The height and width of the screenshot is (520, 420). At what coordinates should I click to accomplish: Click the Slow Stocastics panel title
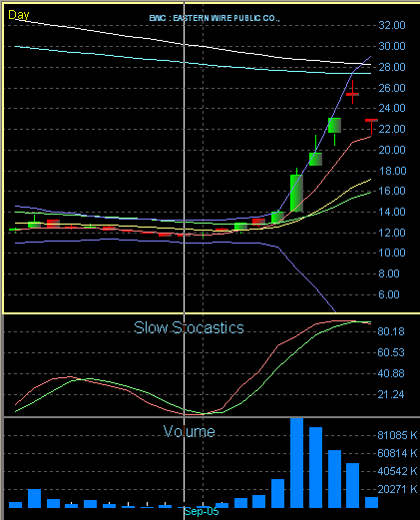pyautogui.click(x=189, y=327)
